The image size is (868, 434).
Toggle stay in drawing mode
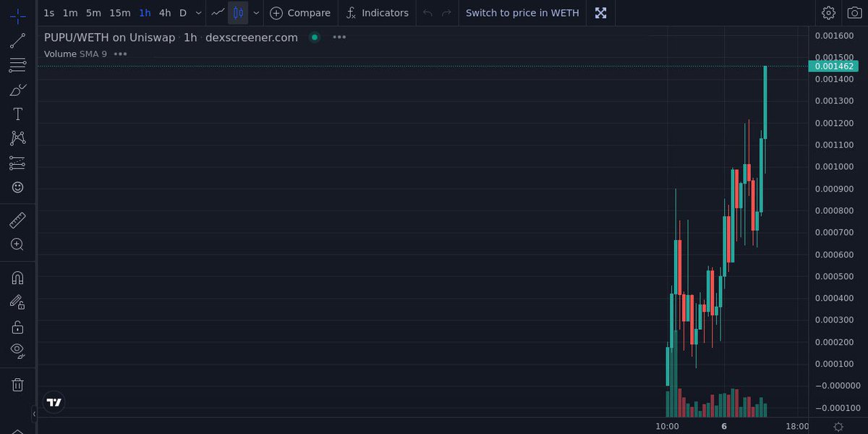tap(17, 302)
